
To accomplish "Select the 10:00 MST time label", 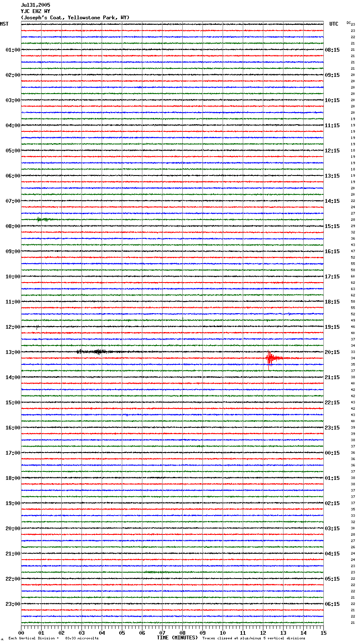I will (x=13, y=277).
